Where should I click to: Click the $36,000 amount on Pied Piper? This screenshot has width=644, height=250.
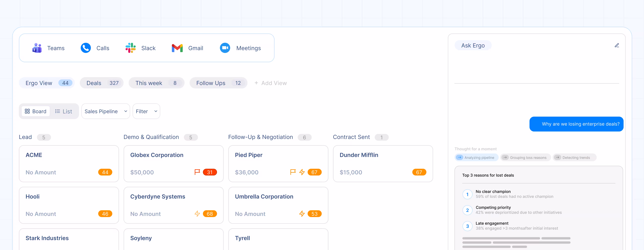tap(247, 172)
